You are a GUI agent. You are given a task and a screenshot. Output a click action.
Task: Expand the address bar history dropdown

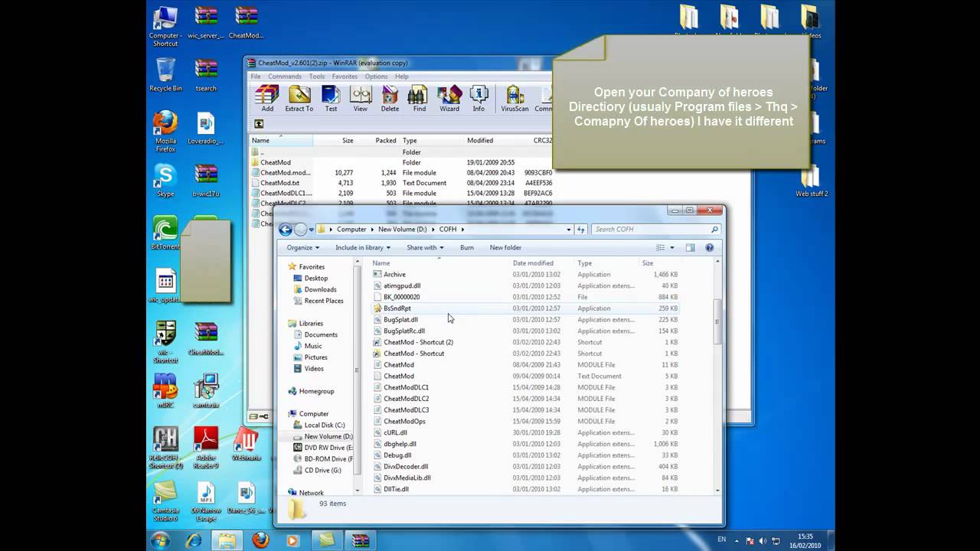coord(568,229)
